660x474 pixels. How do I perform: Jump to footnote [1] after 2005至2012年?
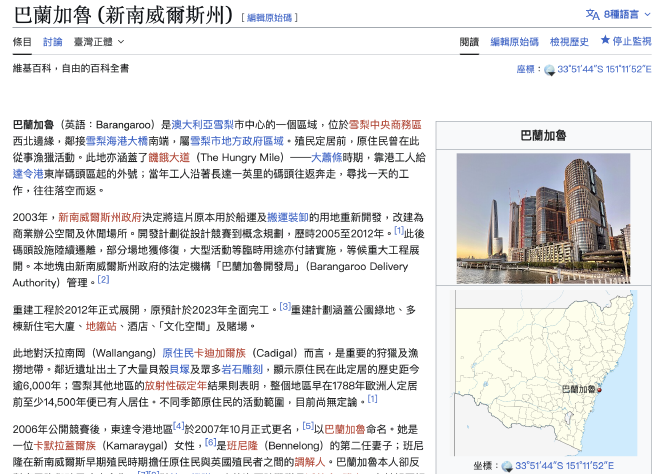pyautogui.click(x=399, y=231)
